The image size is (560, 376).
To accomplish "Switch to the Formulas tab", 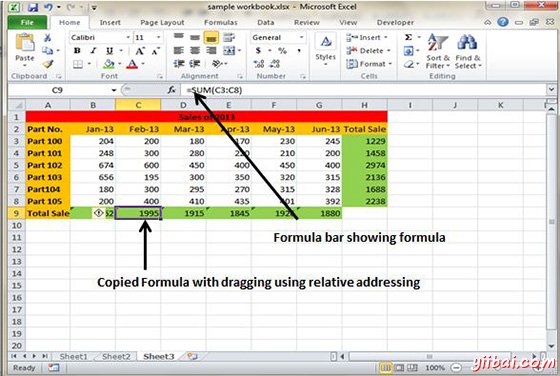I will (220, 22).
